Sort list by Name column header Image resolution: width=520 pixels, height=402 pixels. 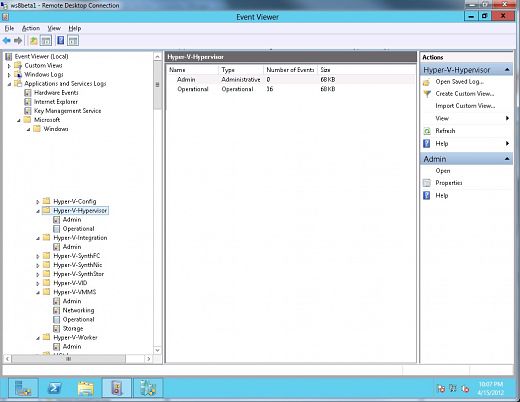pyautogui.click(x=192, y=70)
